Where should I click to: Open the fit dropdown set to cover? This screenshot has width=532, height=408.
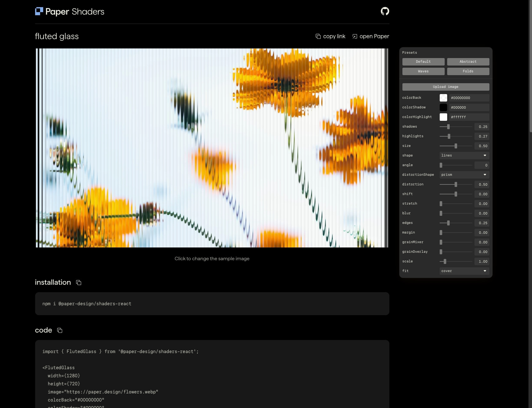[x=464, y=271]
